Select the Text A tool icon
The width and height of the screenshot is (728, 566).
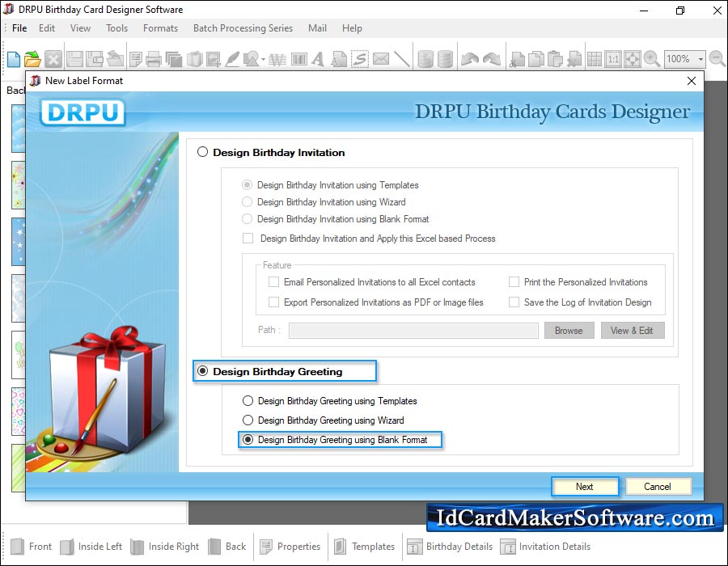[318, 59]
